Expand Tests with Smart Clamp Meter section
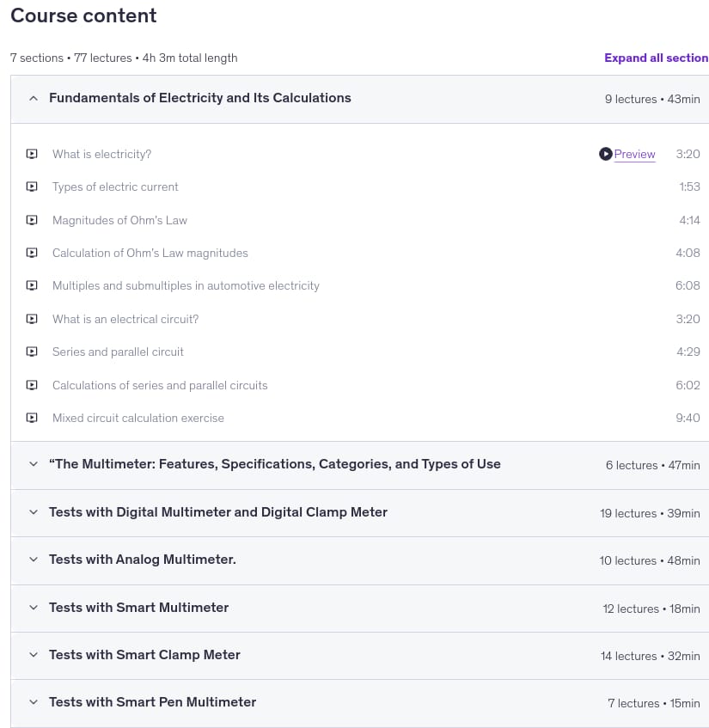The width and height of the screenshot is (709, 728). 34,655
